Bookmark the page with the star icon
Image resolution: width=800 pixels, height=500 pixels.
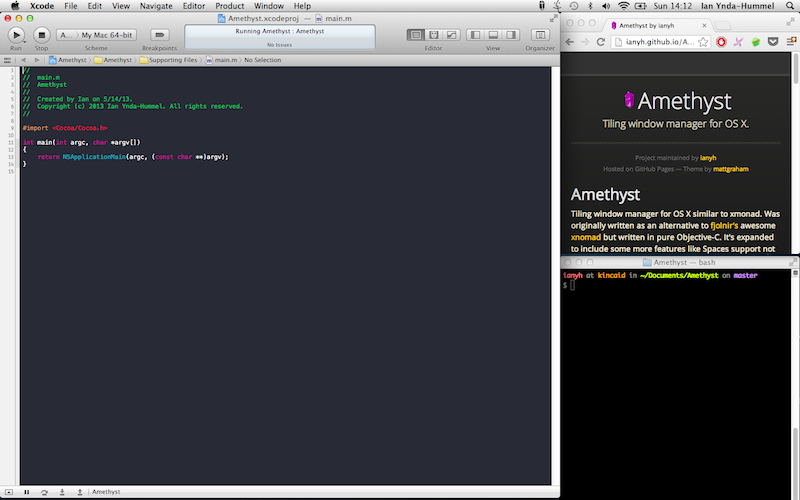coord(703,42)
